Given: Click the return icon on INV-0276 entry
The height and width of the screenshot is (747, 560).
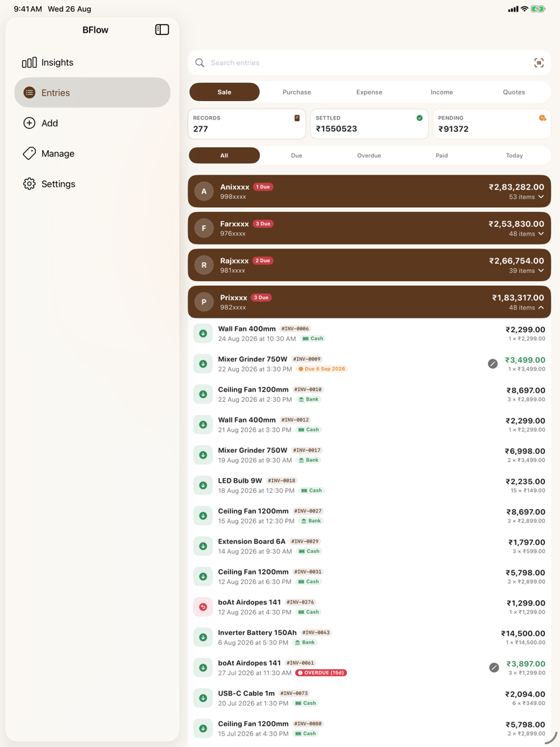Looking at the screenshot, I should 203,607.
